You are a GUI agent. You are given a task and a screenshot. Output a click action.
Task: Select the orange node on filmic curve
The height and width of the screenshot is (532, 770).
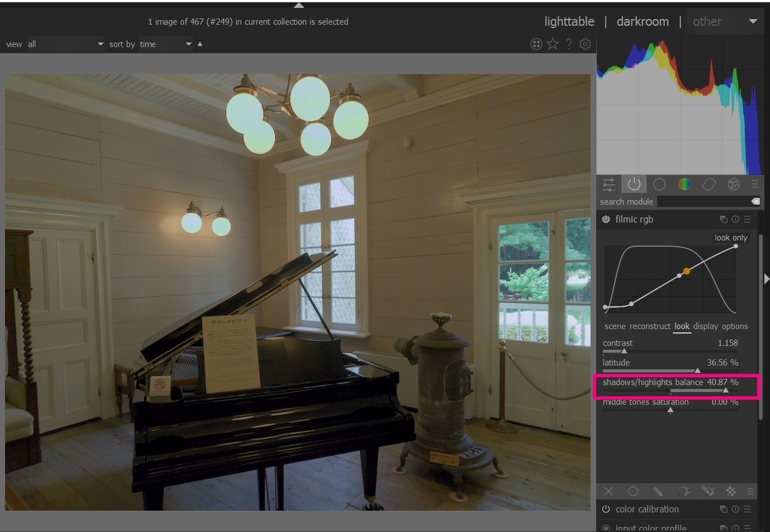[687, 271]
